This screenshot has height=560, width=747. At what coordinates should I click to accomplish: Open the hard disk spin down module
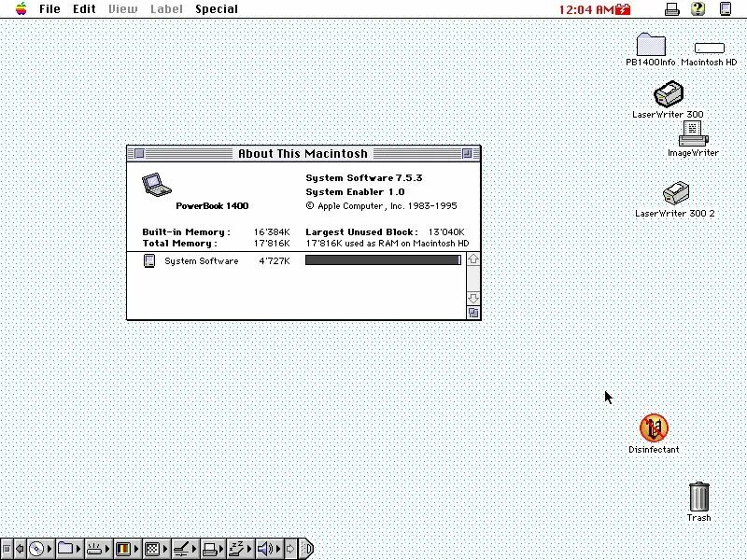(98, 549)
